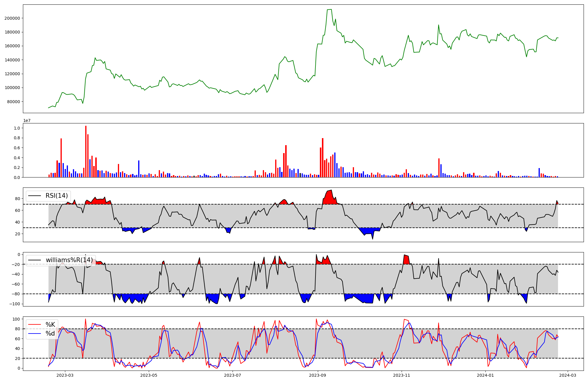
Task: Click the 2023-11 date axis label
Action: pyautogui.click(x=402, y=375)
